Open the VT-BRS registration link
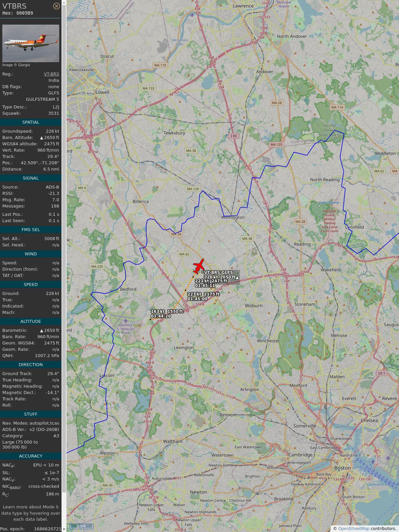 [x=52, y=74]
